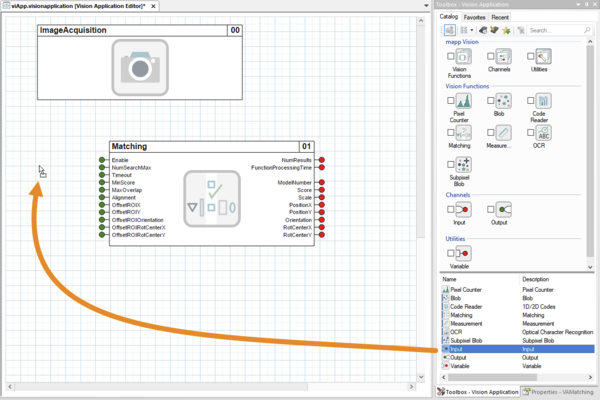Open the view layout dropdown arrow in toolbox toolbar

pos(472,30)
